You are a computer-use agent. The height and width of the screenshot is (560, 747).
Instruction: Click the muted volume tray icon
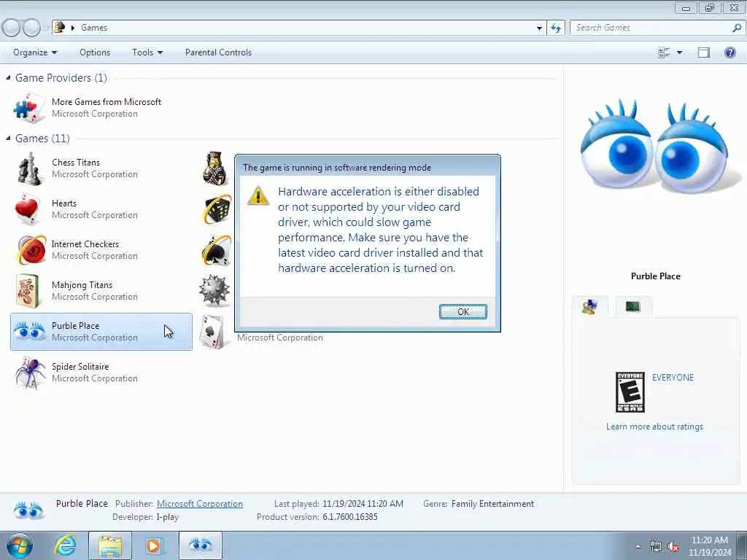coord(673,547)
